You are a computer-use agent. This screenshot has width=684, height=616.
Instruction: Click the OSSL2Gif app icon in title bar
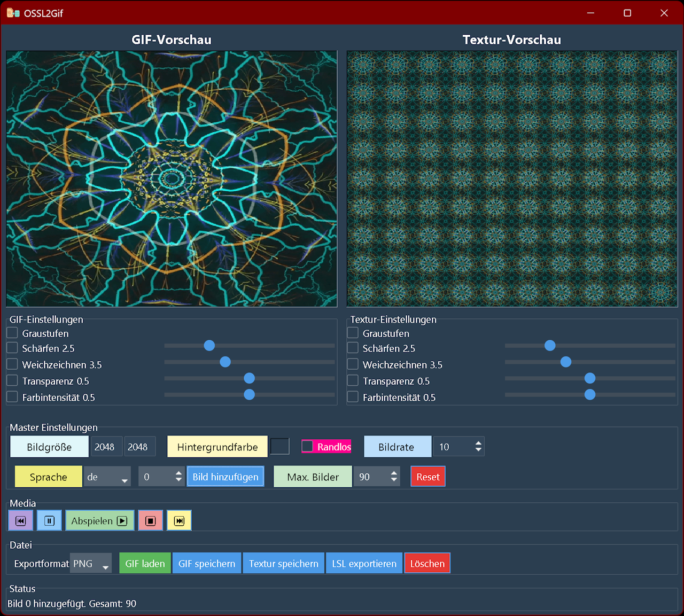[x=13, y=13]
